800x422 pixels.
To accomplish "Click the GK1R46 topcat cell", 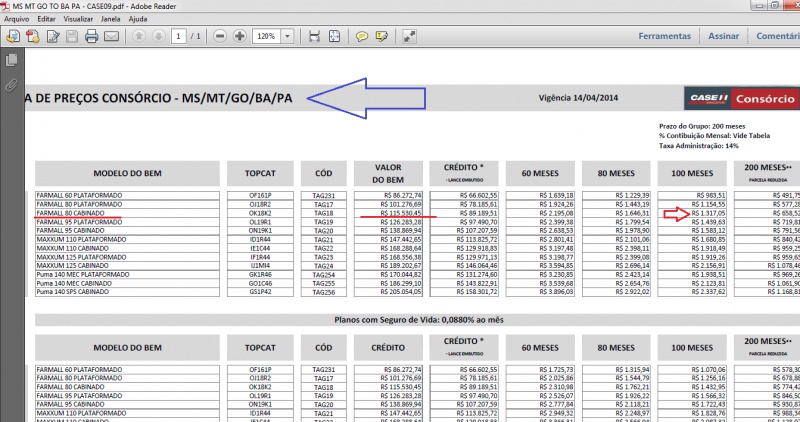I will 260,275.
